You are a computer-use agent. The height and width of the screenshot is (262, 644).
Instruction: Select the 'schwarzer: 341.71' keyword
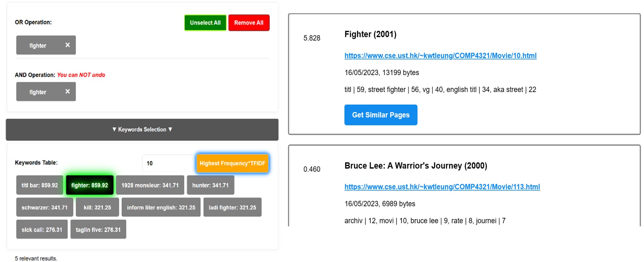(44, 207)
